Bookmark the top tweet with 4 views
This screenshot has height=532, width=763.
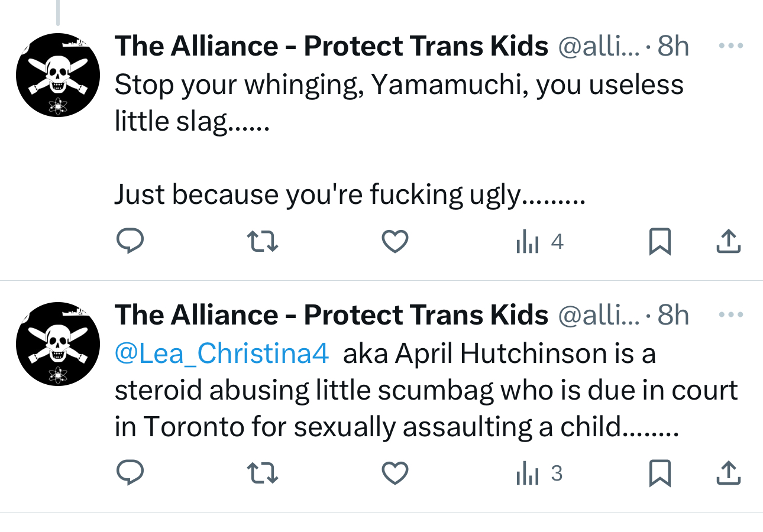[x=659, y=242]
